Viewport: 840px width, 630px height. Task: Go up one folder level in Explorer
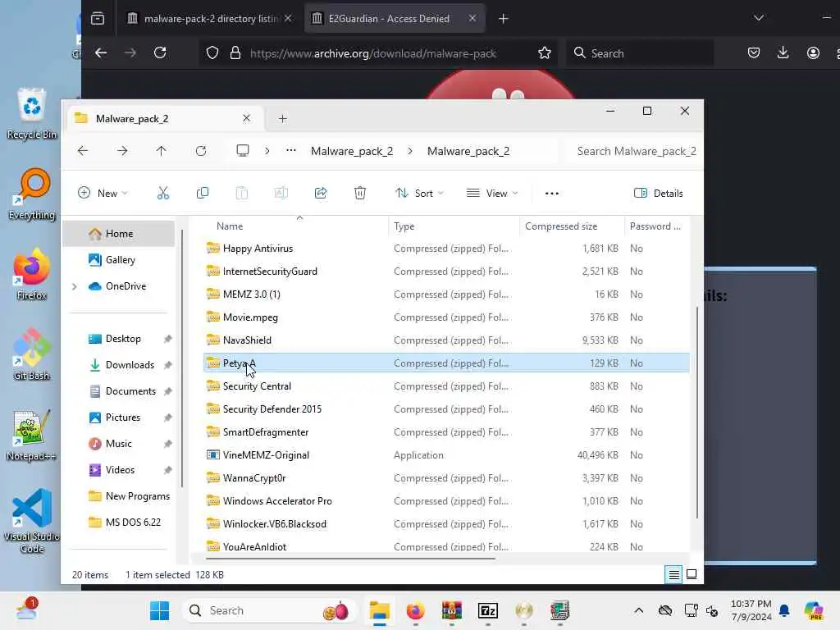[x=162, y=151]
